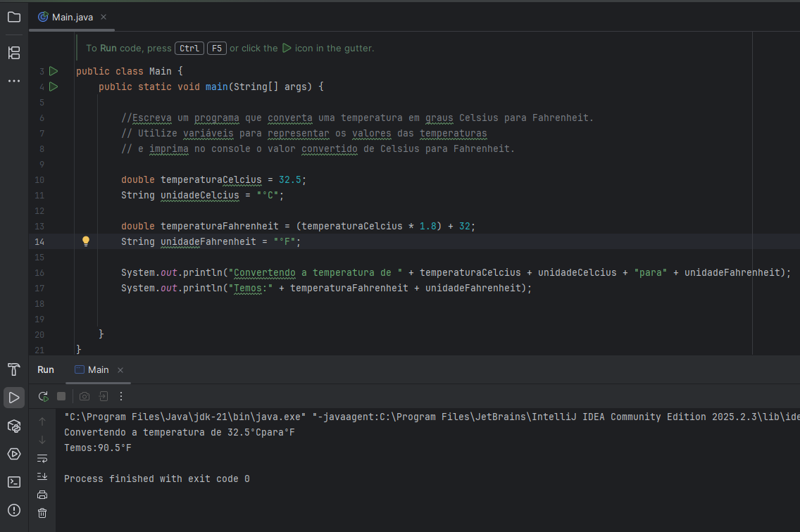Open the Terminal tool window
This screenshot has width=800, height=532.
(14, 482)
